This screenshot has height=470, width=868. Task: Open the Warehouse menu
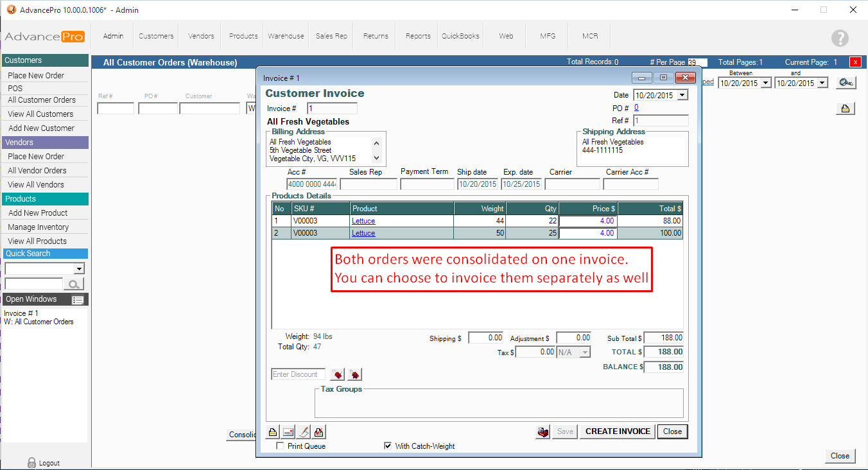[x=286, y=36]
